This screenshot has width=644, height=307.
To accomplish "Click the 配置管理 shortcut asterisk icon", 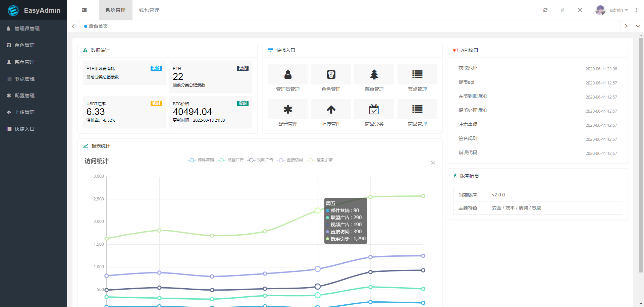I will pos(288,109).
